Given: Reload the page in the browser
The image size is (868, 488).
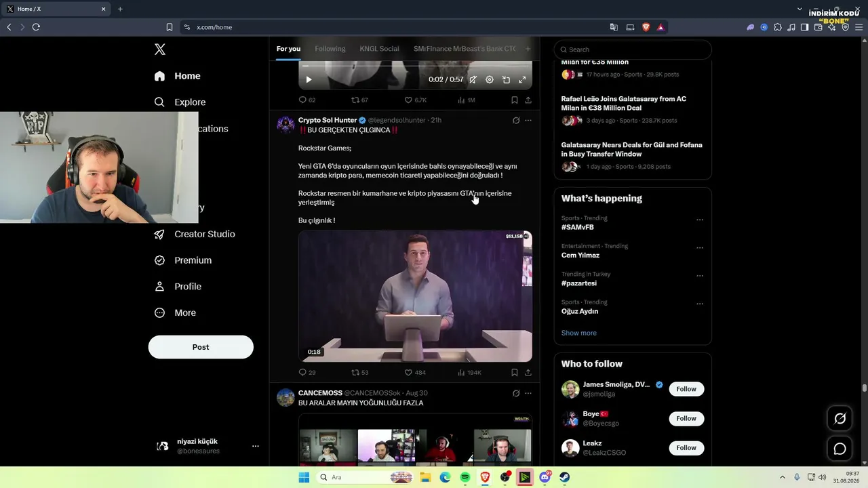Looking at the screenshot, I should pyautogui.click(x=36, y=27).
